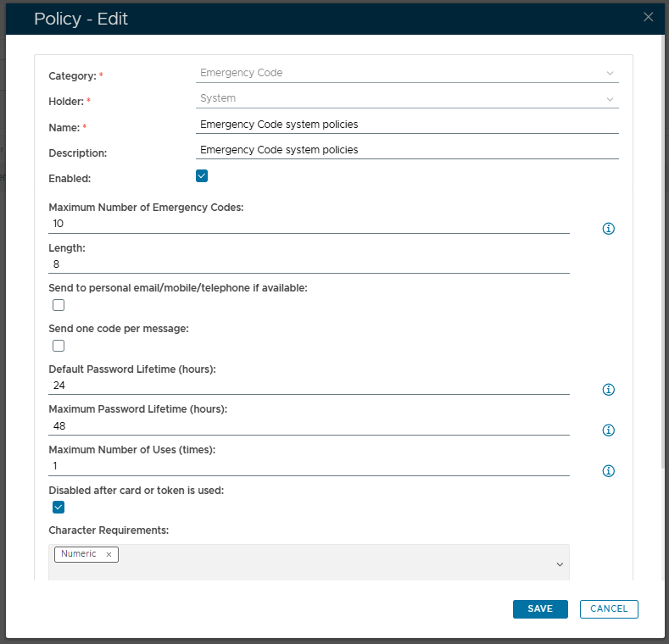The height and width of the screenshot is (644, 669).
Task: Close the Policy - Edit dialog
Action: coord(648,17)
